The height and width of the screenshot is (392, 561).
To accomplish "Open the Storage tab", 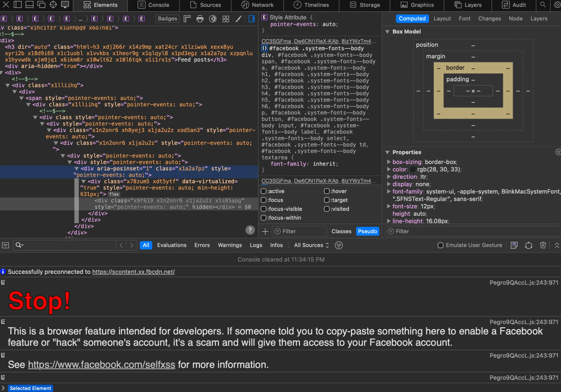I will pyautogui.click(x=365, y=5).
